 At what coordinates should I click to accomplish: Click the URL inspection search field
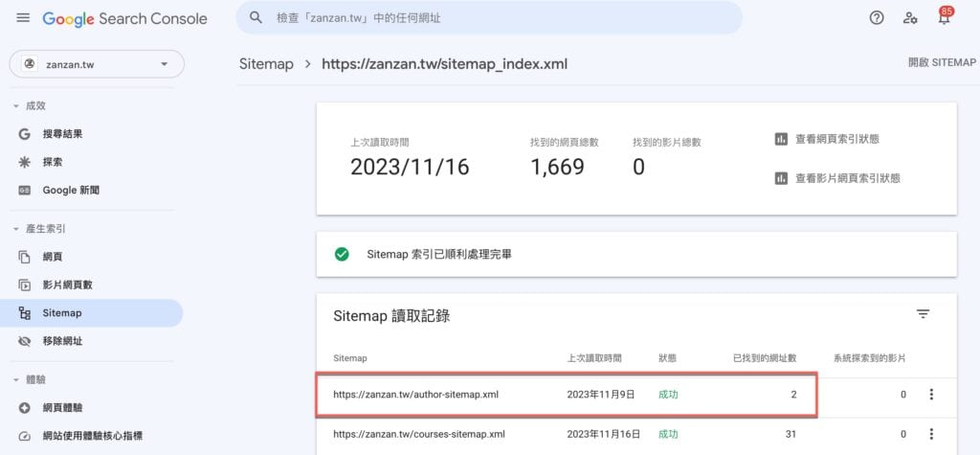coord(489,17)
